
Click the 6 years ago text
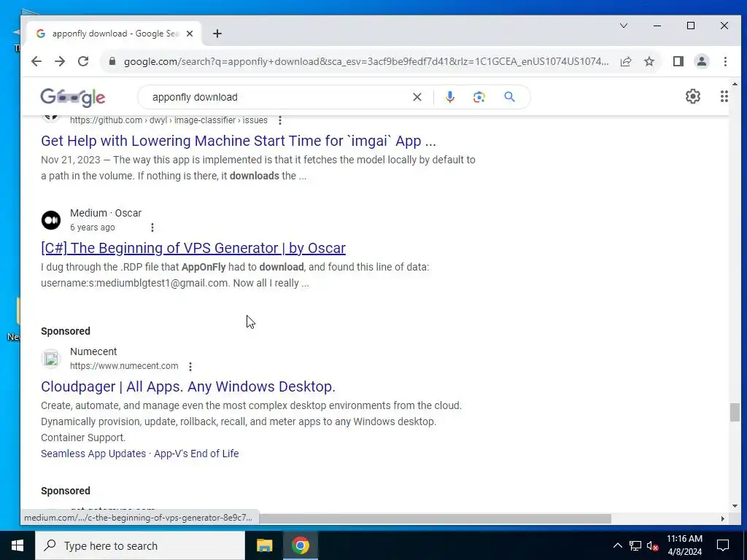[93, 227]
